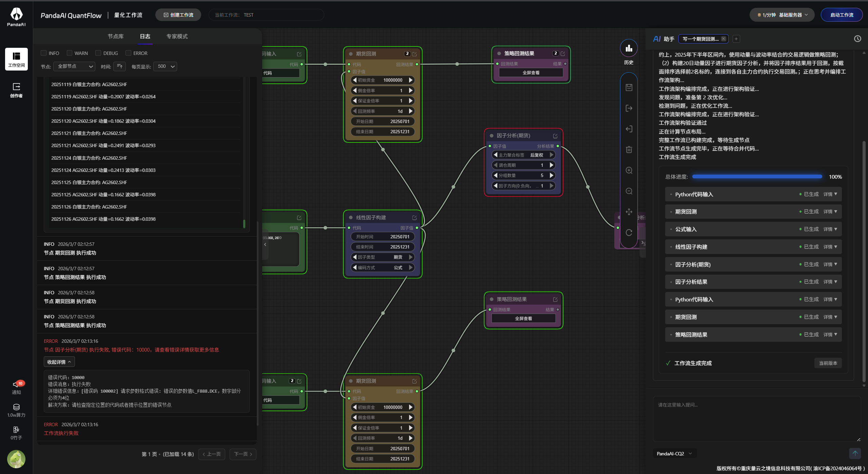Click the 当前版本 button
Viewport: 868px width, 474px height.
click(828, 363)
